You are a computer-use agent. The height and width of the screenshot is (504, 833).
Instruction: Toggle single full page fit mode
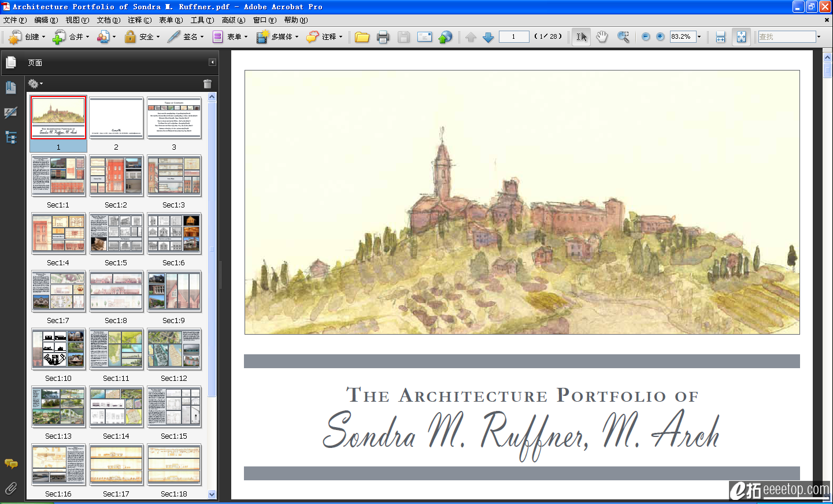[741, 37]
